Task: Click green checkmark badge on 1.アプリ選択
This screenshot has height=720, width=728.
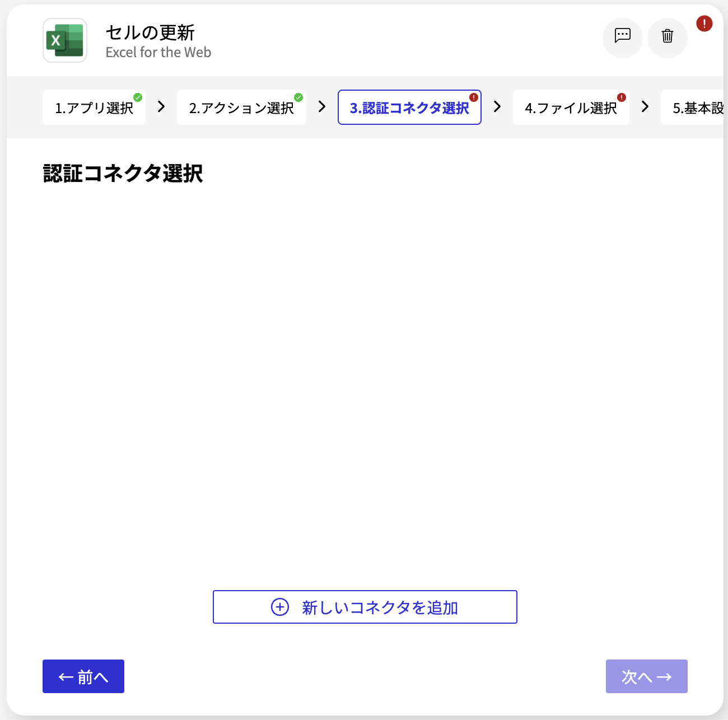Action: tap(138, 97)
